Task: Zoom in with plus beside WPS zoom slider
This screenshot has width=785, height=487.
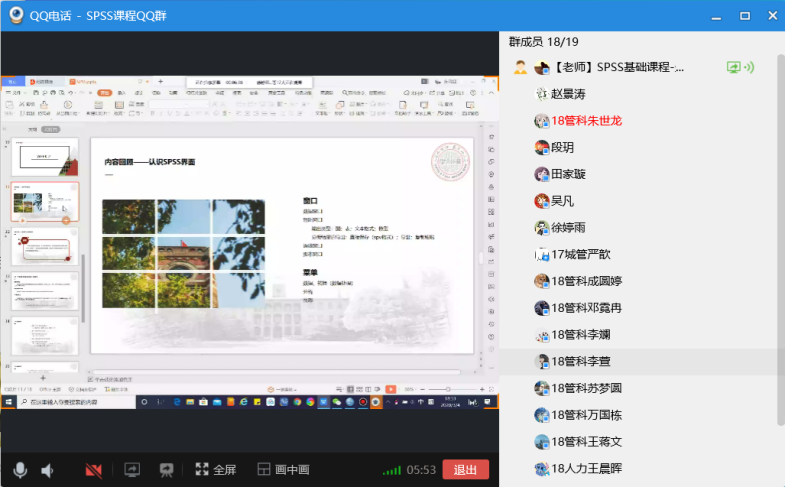Action: 482,389
